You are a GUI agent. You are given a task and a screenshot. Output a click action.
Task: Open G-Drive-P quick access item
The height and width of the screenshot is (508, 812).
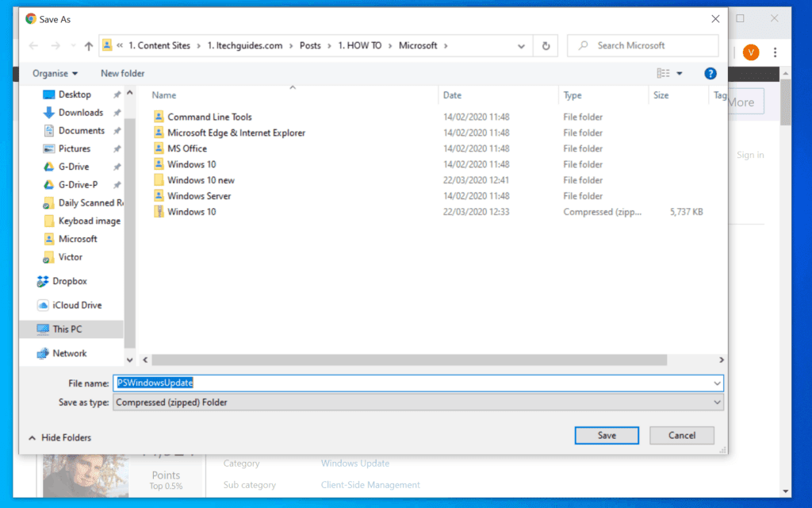pos(78,184)
